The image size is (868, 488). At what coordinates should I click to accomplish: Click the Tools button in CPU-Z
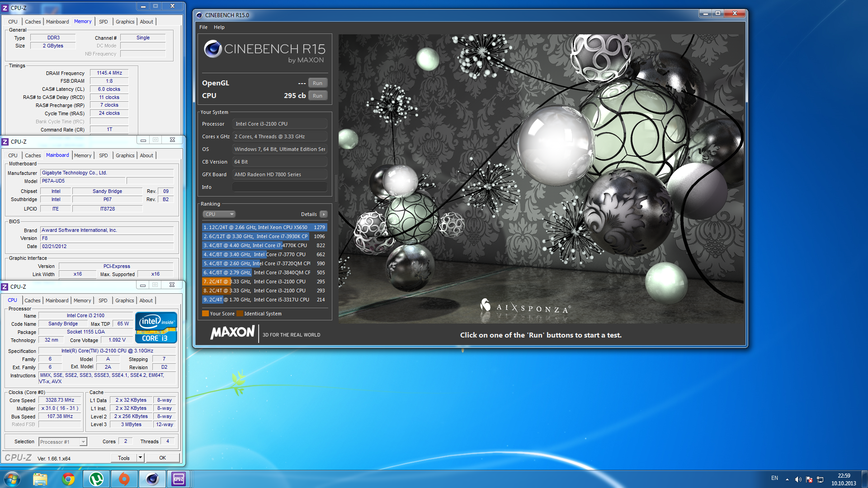click(124, 458)
